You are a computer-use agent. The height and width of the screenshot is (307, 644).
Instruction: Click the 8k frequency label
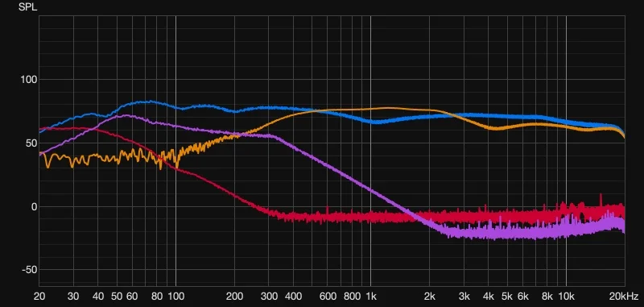[x=547, y=296]
